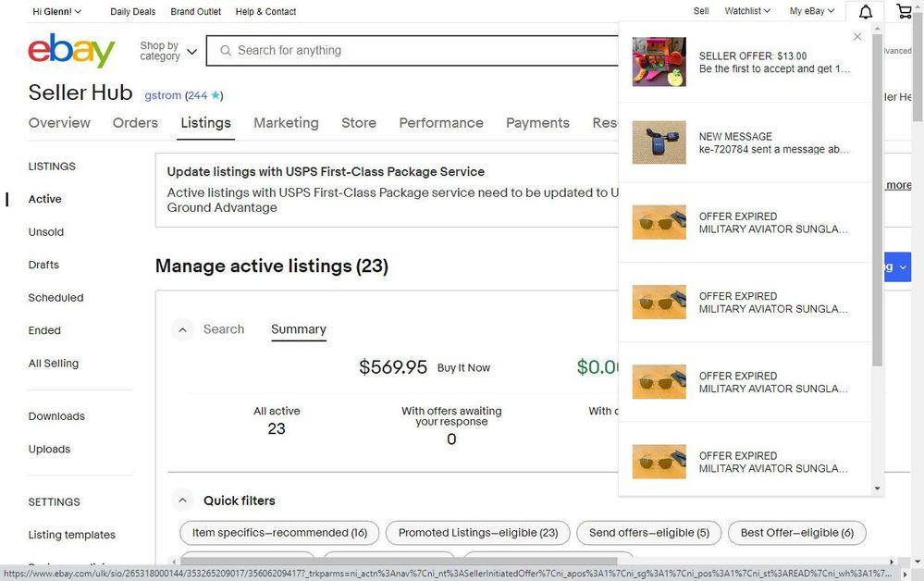Switch to the Summary sub-tab

299,329
